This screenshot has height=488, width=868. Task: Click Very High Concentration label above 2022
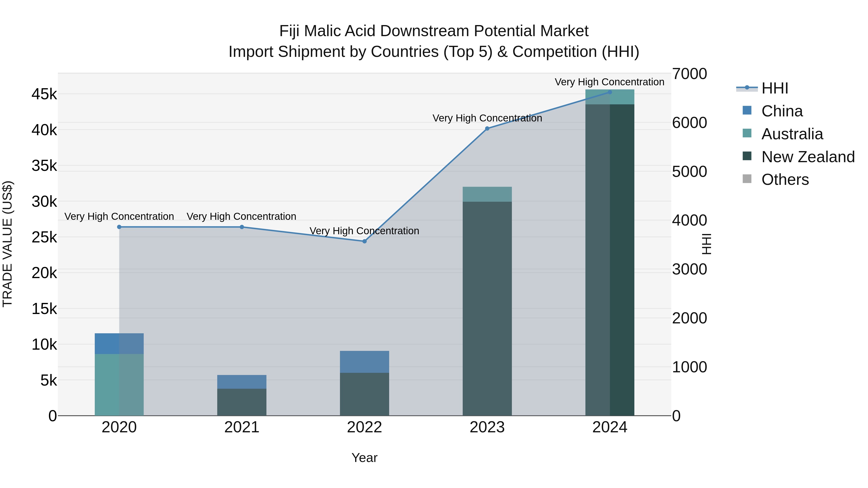(364, 231)
